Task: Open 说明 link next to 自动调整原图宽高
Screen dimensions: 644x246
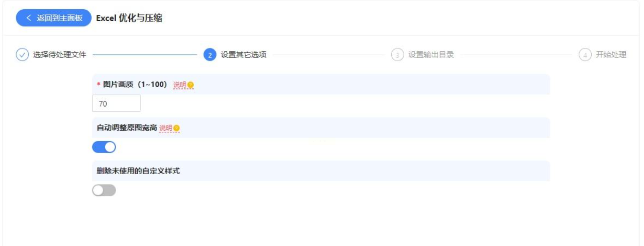Action: [166, 128]
